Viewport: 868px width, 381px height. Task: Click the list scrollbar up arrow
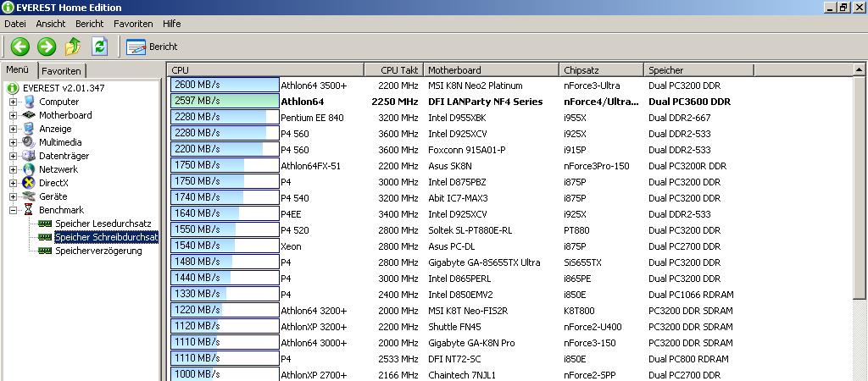tap(860, 69)
